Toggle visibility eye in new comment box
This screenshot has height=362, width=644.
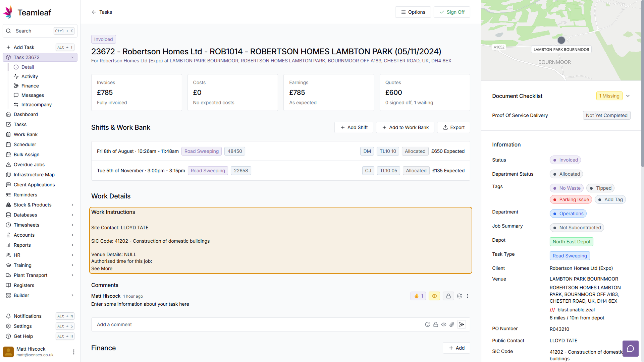444,324
